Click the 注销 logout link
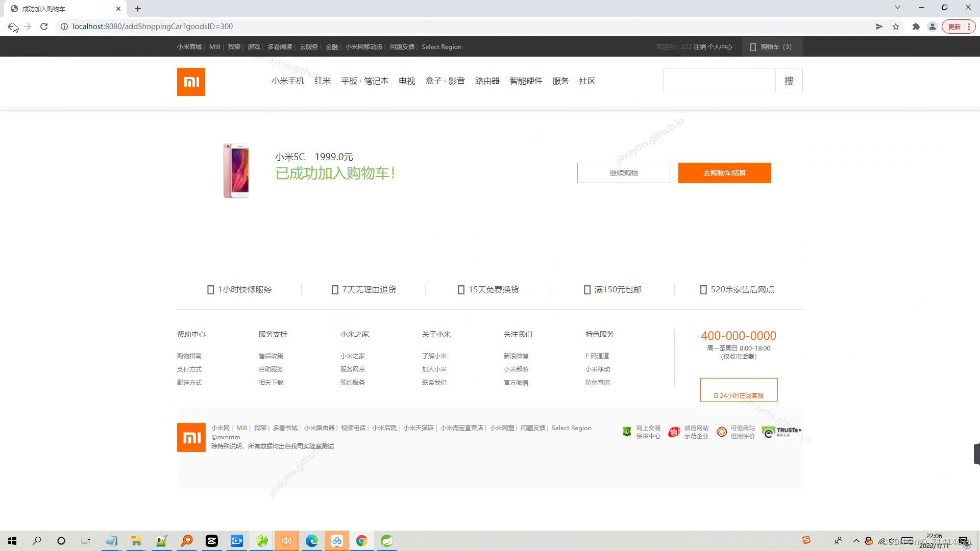 click(x=699, y=46)
